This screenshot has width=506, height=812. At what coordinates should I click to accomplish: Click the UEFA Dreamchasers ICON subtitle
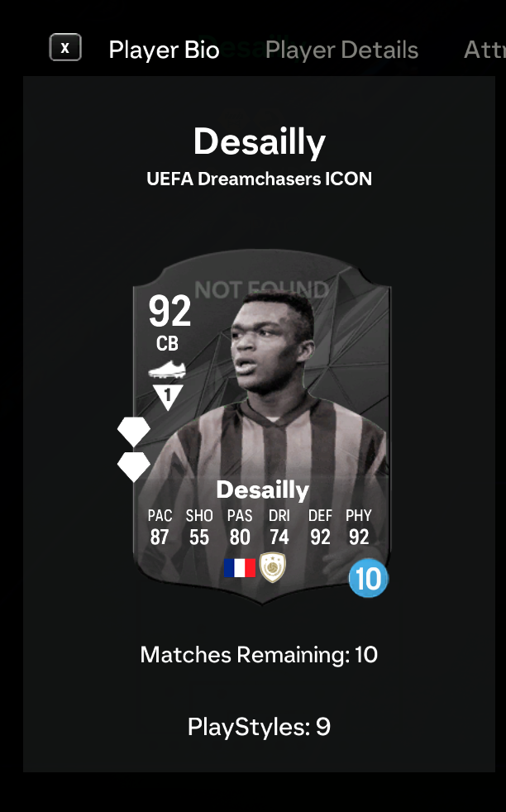point(259,179)
